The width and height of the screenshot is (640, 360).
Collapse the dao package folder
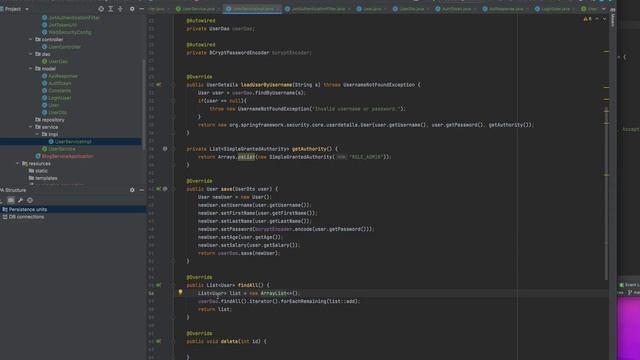pyautogui.click(x=31, y=54)
